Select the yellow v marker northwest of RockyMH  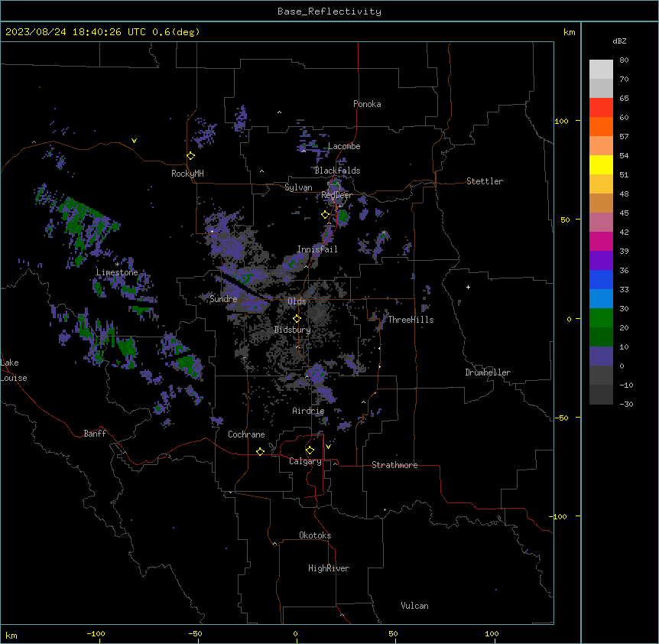134,141
